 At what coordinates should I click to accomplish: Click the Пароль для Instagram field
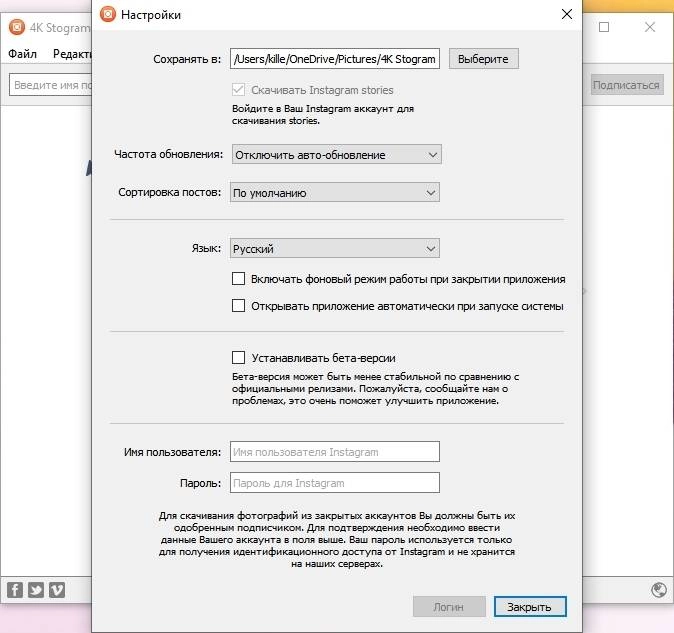click(335, 482)
